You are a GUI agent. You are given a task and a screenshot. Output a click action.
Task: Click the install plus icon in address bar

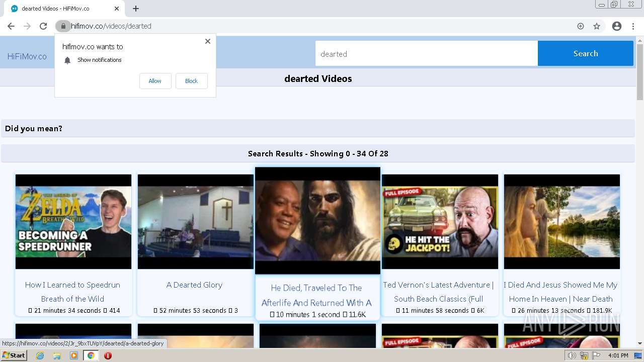click(x=581, y=26)
